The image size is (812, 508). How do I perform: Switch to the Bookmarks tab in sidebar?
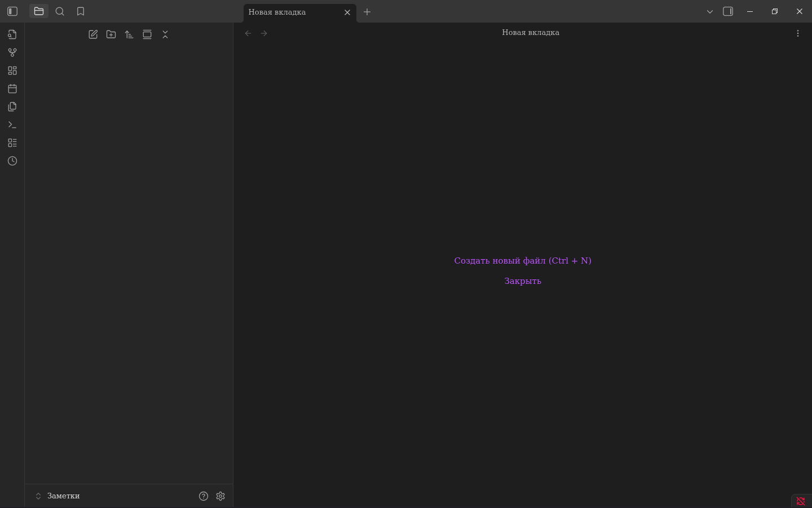click(x=81, y=11)
